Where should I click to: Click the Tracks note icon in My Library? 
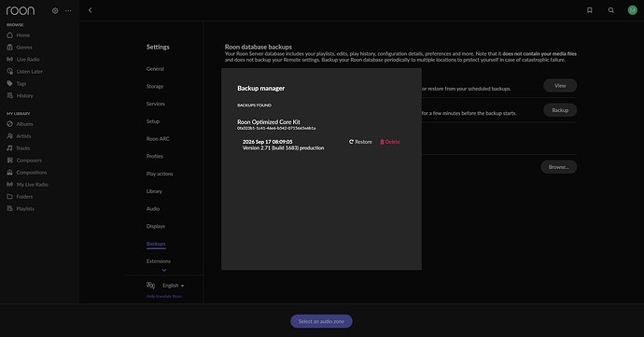pos(10,147)
